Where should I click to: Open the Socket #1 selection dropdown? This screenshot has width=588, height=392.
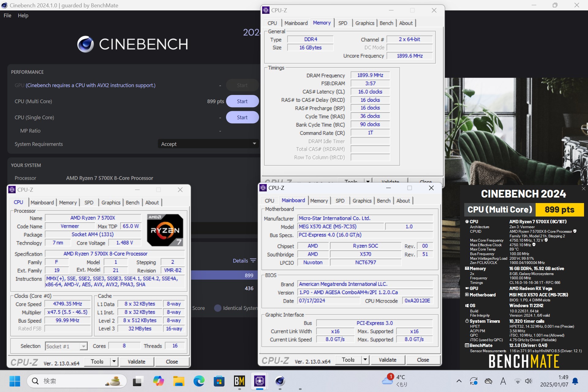coord(66,346)
